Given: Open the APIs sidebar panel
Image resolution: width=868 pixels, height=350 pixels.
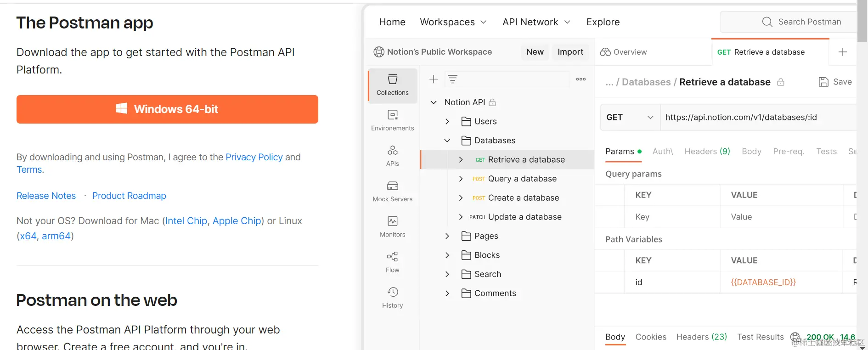Looking at the screenshot, I should click(x=392, y=156).
